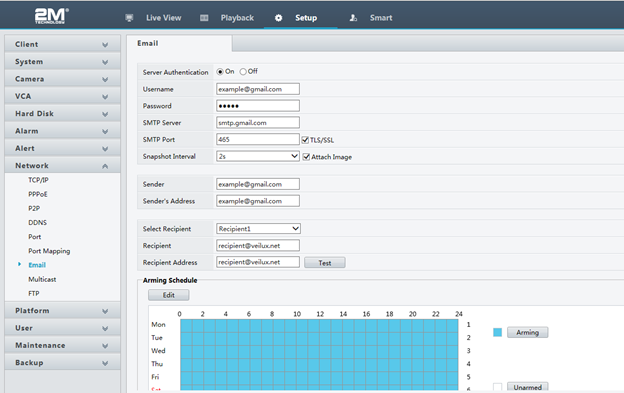Switch to the Playback tab
This screenshot has width=624, height=393.
[x=237, y=18]
